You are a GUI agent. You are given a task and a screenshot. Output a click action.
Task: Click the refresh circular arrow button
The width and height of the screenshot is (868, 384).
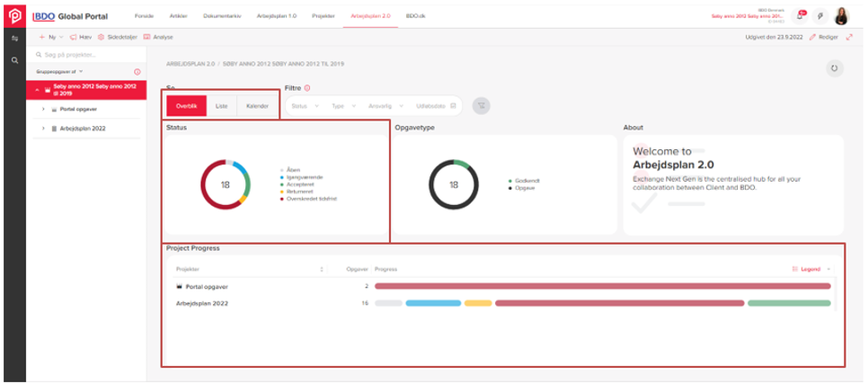[834, 68]
